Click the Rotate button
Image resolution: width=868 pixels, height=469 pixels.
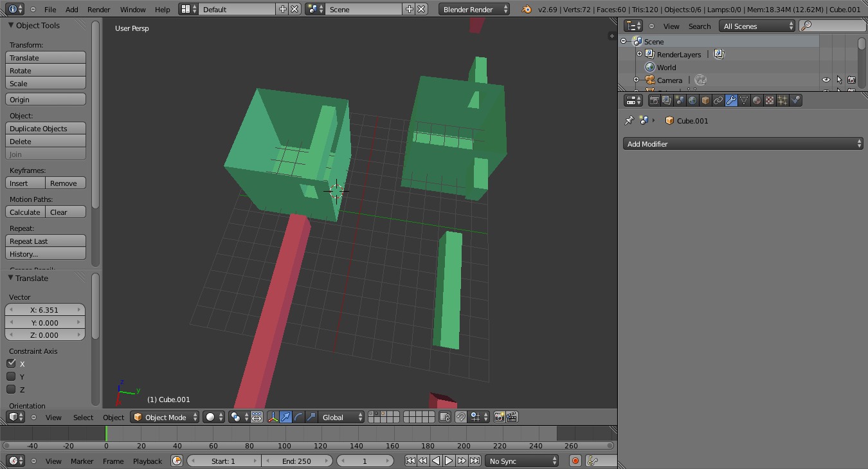(46, 70)
